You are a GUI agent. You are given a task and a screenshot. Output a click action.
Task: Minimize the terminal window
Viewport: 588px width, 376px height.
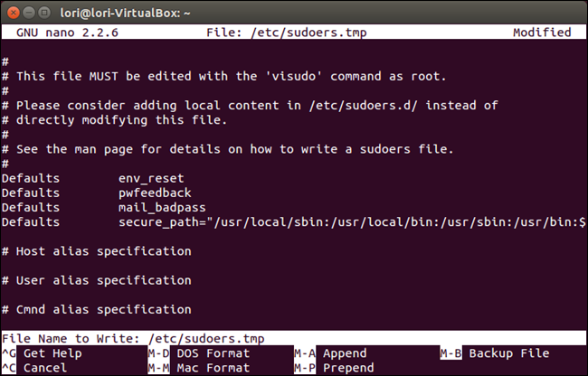pos(29,13)
